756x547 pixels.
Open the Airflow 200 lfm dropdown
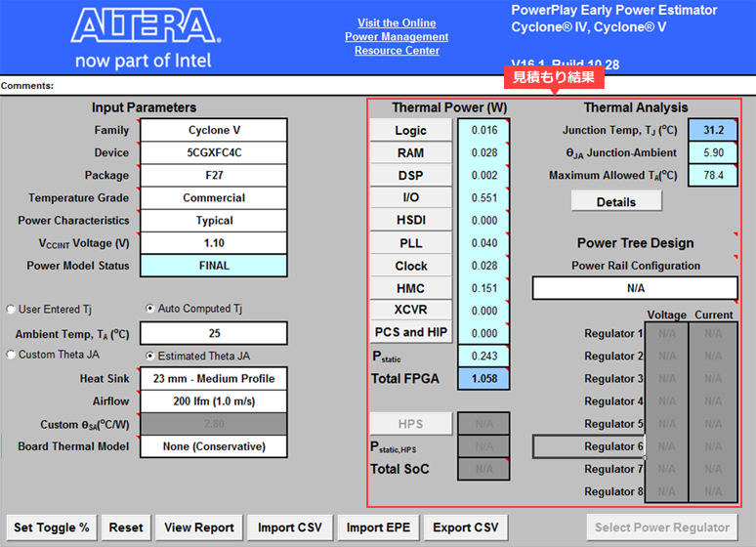point(214,401)
